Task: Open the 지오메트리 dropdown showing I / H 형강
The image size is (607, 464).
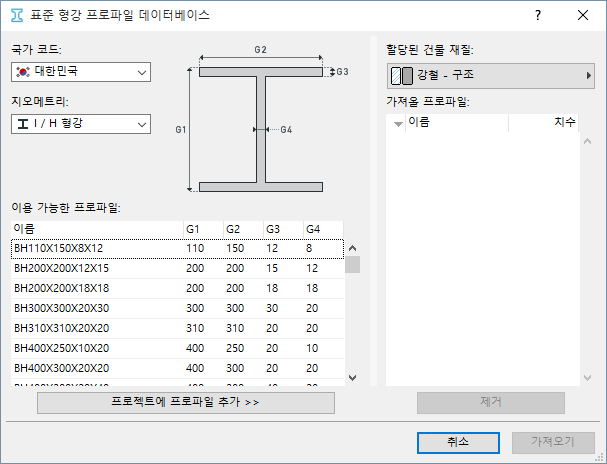Action: [81, 124]
